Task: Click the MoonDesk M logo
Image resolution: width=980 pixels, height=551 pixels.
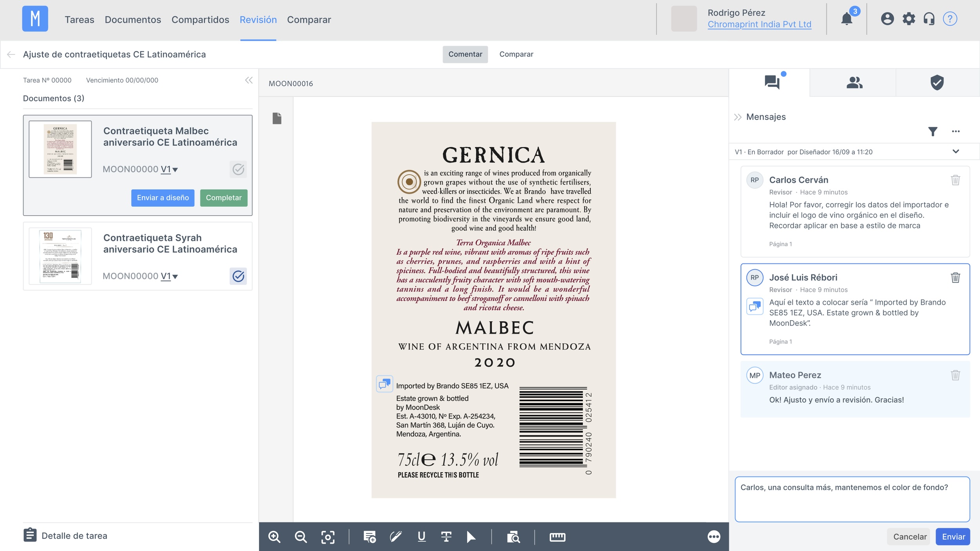Action: click(x=35, y=18)
